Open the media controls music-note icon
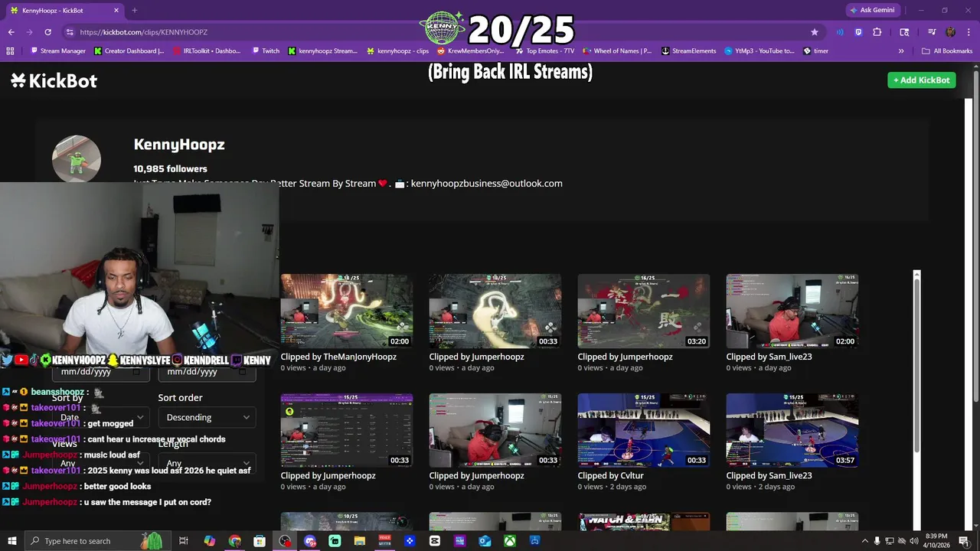Image resolution: width=980 pixels, height=551 pixels. [932, 32]
